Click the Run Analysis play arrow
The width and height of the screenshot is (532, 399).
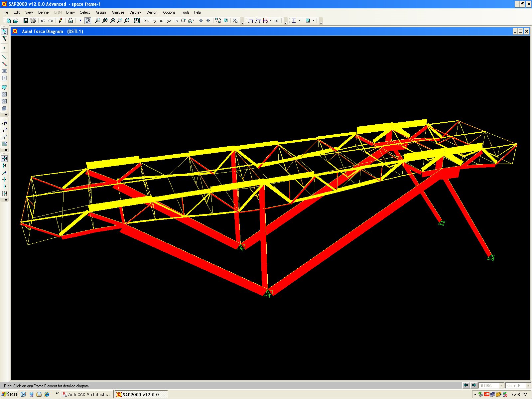click(80, 21)
